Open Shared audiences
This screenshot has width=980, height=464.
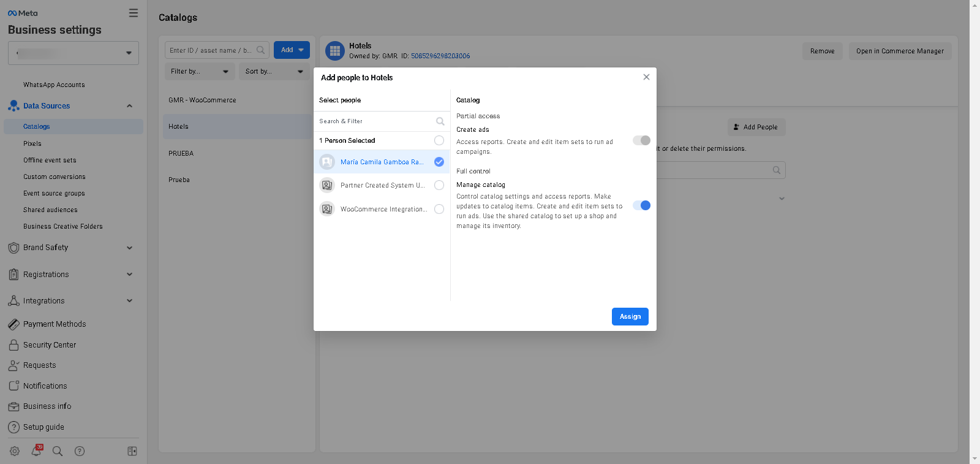click(x=50, y=210)
